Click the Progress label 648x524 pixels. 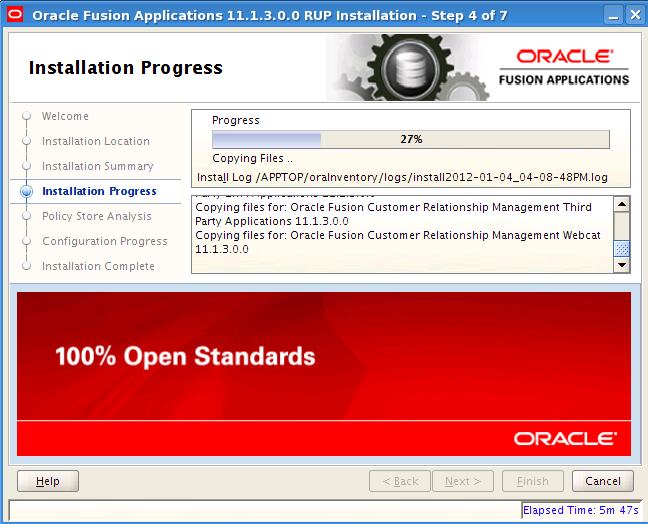[236, 120]
